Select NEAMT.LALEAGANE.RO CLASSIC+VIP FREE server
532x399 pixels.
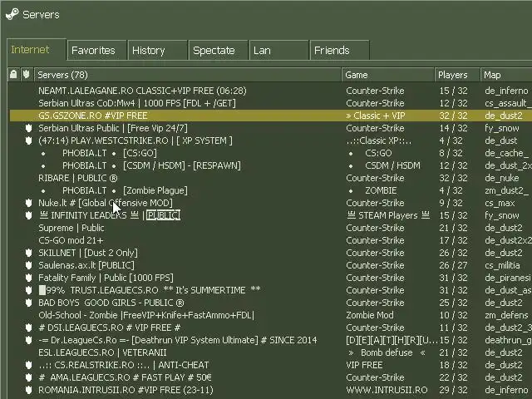click(142, 91)
